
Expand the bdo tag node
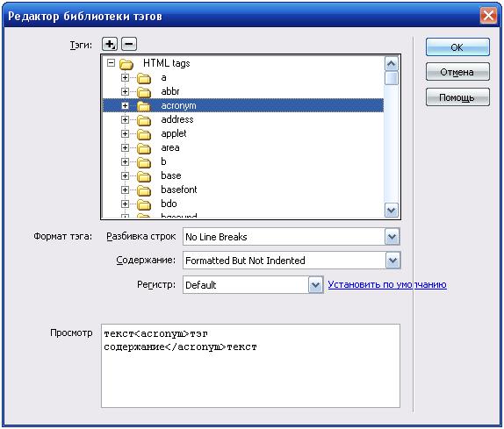[125, 204]
